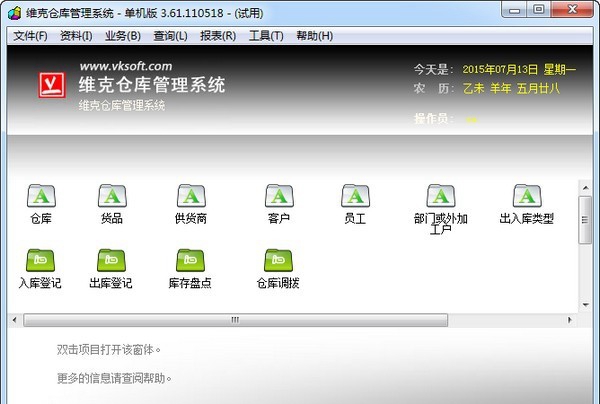Click the lunar date 乙未 羊年 五月廿八
The width and height of the screenshot is (600, 404).
511,89
